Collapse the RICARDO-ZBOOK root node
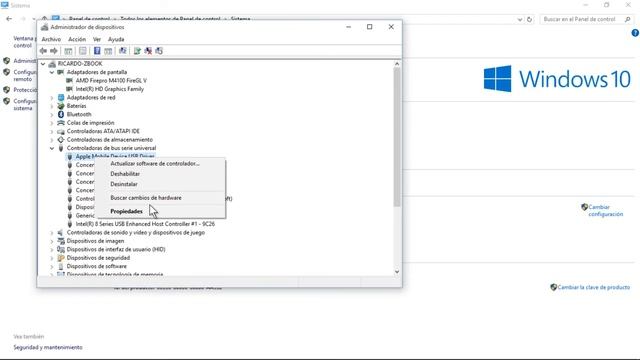The width and height of the screenshot is (640, 360). 43,64
